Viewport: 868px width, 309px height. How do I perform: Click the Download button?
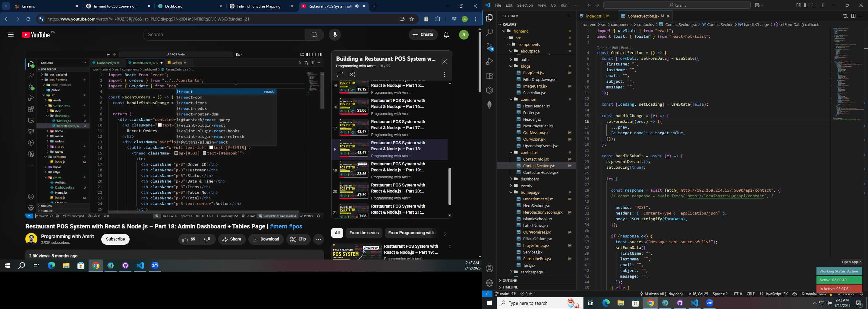tap(266, 239)
